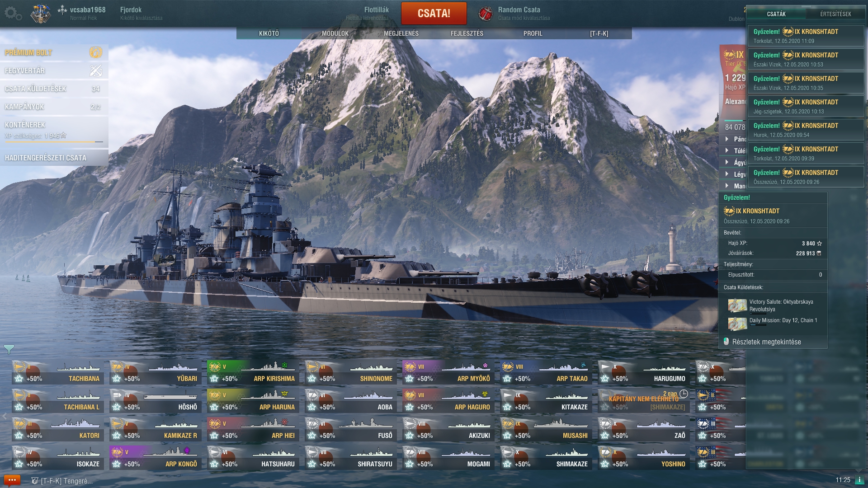Open the chat speech bubble icon
The width and height of the screenshot is (868, 488).
[x=12, y=480]
